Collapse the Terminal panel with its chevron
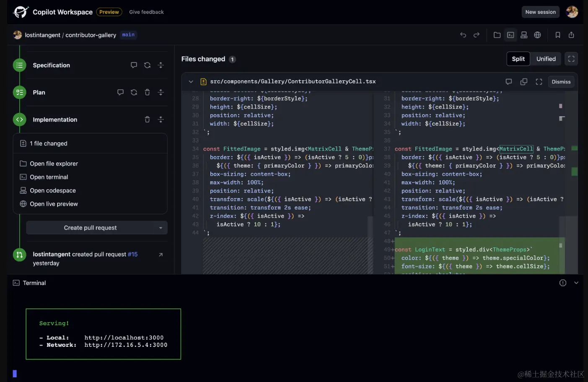The image size is (588, 382). coord(576,283)
